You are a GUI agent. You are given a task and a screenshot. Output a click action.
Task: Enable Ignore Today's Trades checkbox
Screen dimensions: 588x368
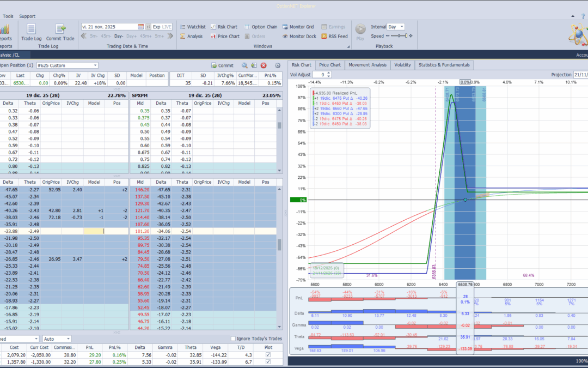point(234,339)
